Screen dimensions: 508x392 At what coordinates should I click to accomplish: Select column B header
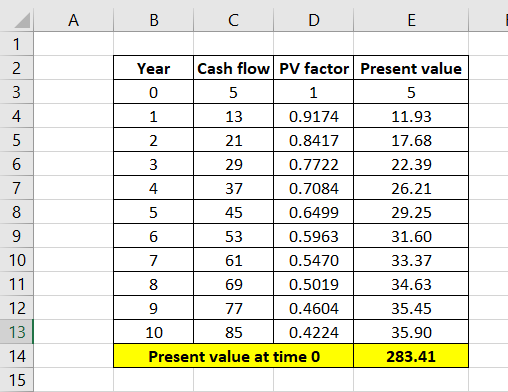[153, 20]
